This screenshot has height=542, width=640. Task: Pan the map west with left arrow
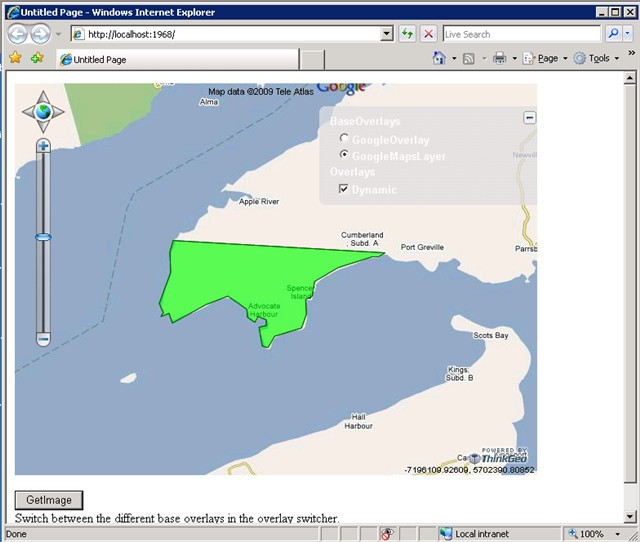pos(28,111)
